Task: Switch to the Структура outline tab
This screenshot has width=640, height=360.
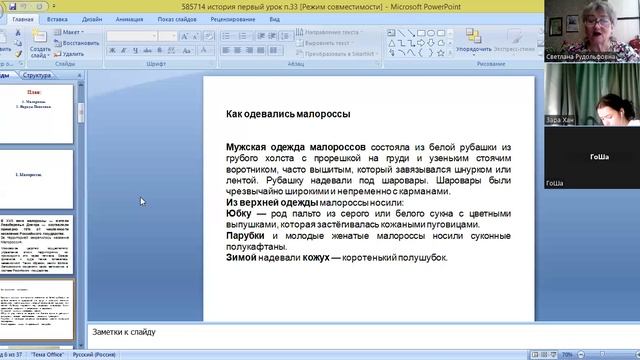Action: pos(37,75)
